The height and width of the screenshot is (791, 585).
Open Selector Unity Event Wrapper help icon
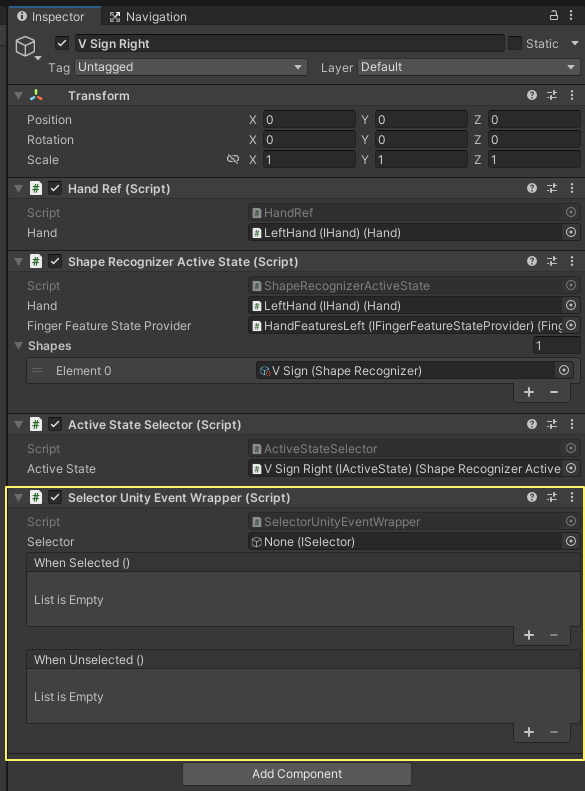[532, 497]
